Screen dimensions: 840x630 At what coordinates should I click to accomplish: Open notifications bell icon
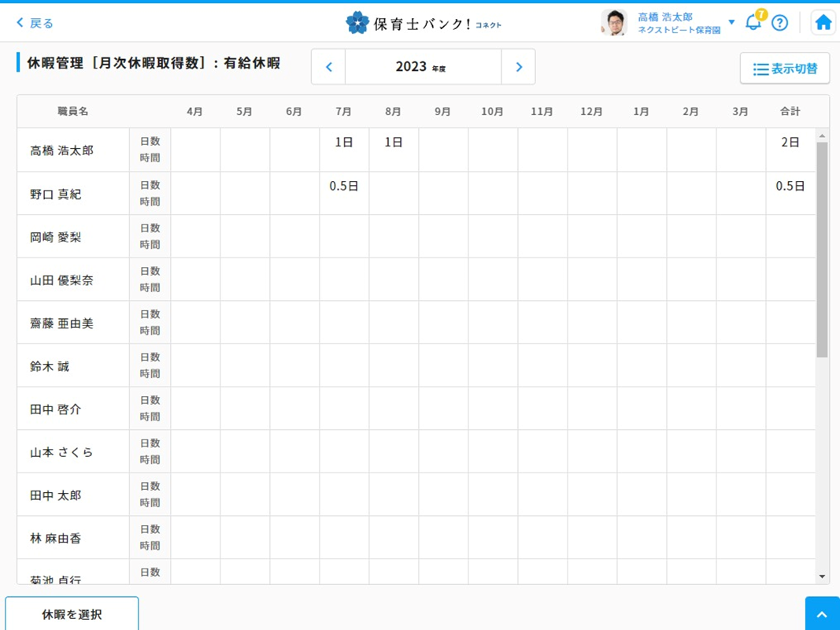pos(753,22)
